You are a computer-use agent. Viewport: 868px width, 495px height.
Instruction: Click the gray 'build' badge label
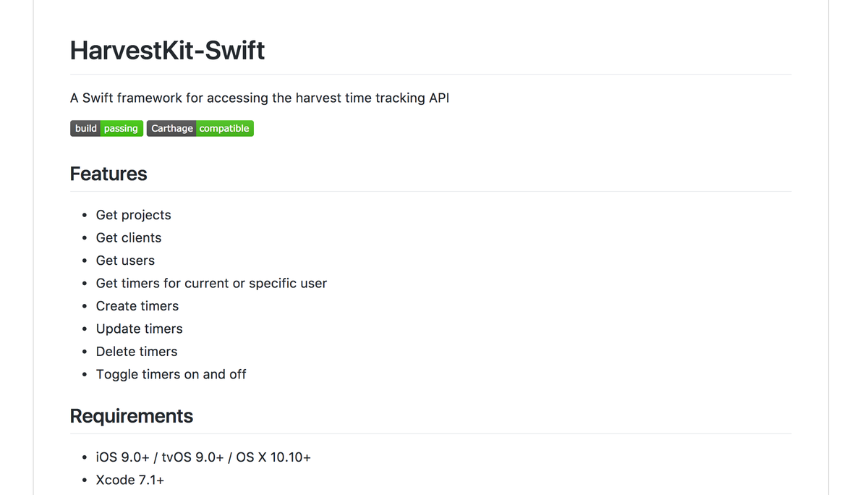85,129
